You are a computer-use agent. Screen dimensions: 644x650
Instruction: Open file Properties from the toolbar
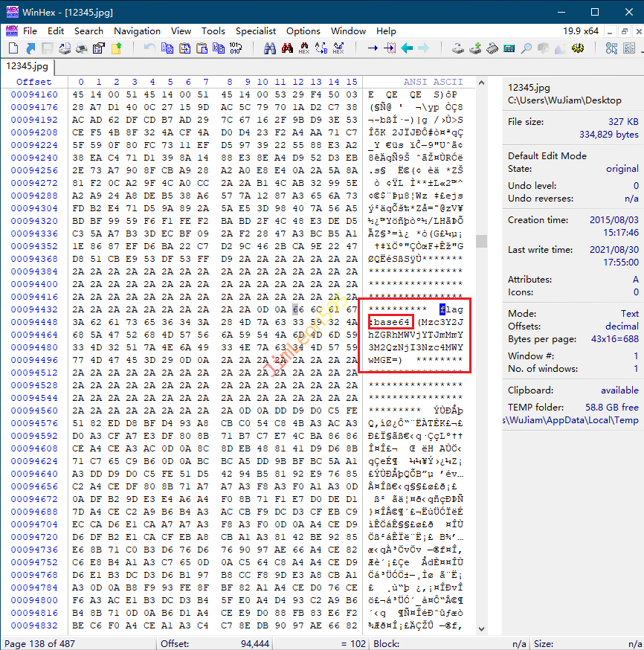pos(99,48)
